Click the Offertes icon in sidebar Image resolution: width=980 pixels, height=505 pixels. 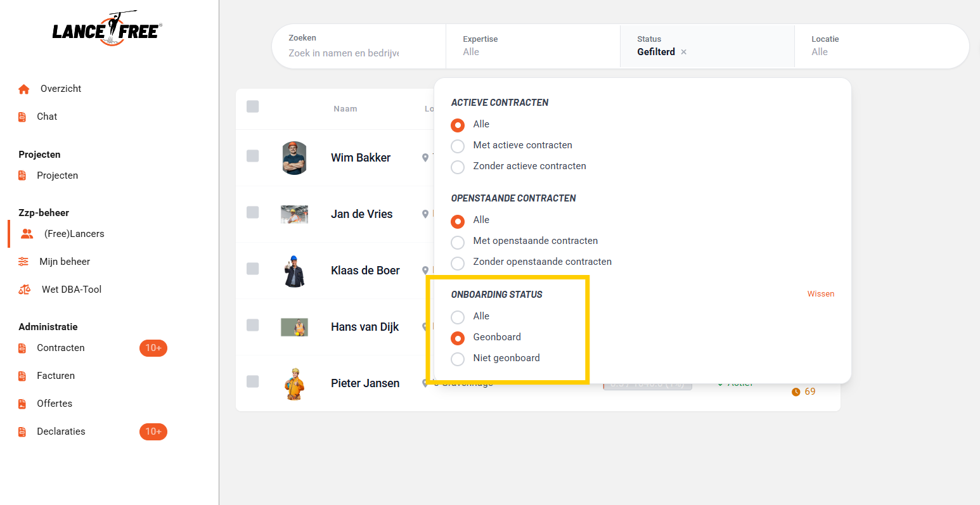(x=22, y=404)
